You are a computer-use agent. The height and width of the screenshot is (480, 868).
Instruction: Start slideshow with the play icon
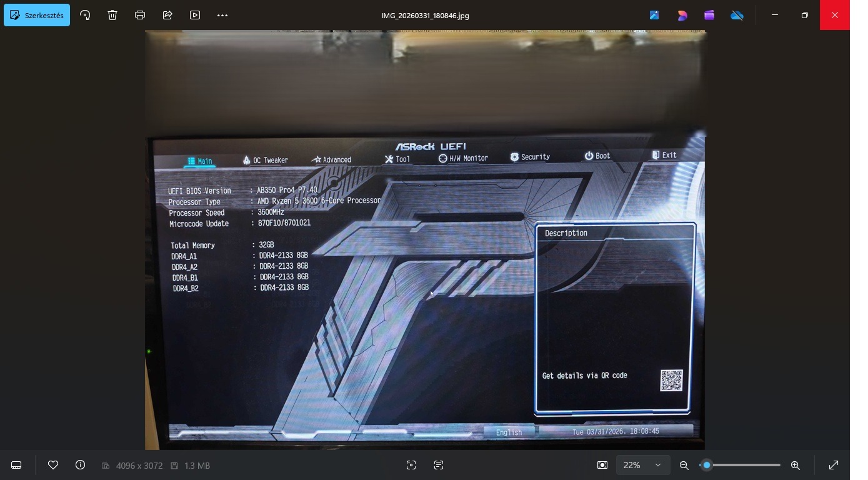pyautogui.click(x=195, y=15)
